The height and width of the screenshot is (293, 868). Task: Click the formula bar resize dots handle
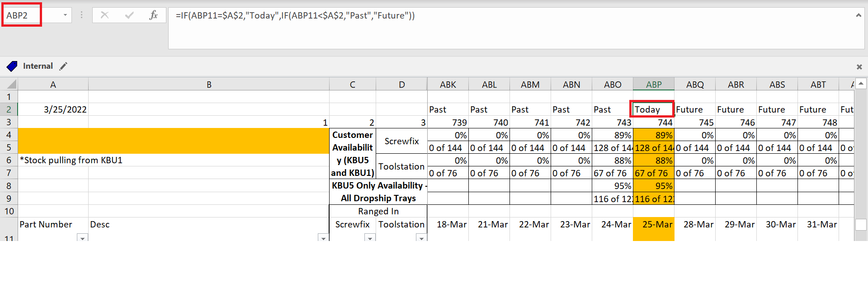pyautogui.click(x=81, y=15)
